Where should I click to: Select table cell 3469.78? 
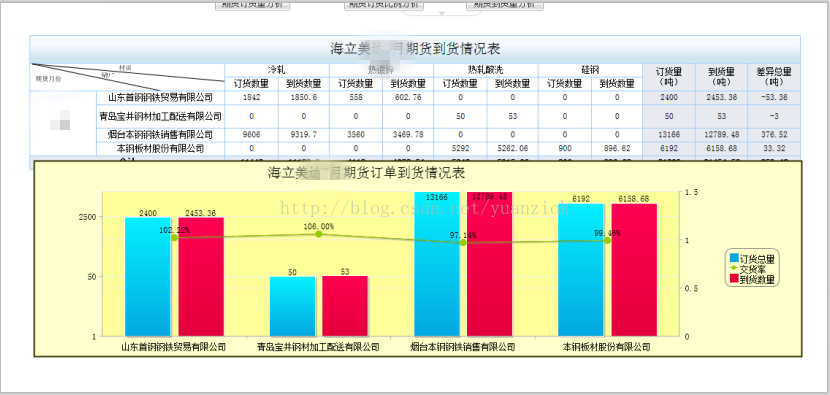(408, 134)
